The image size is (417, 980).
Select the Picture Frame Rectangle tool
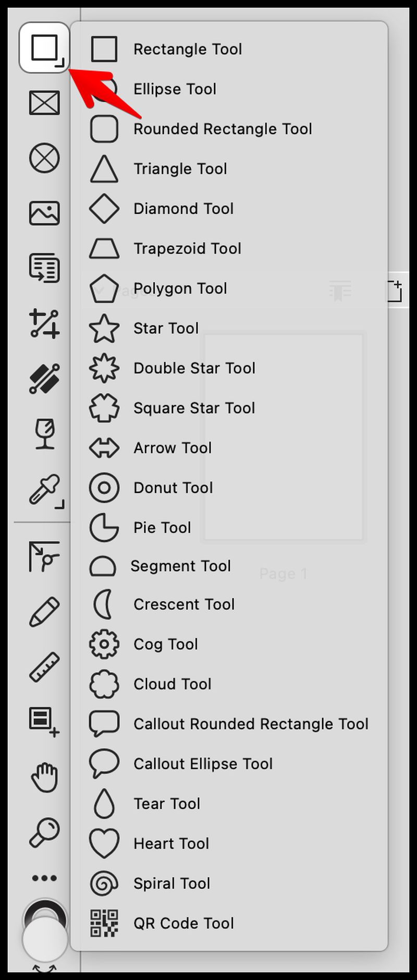click(x=44, y=103)
